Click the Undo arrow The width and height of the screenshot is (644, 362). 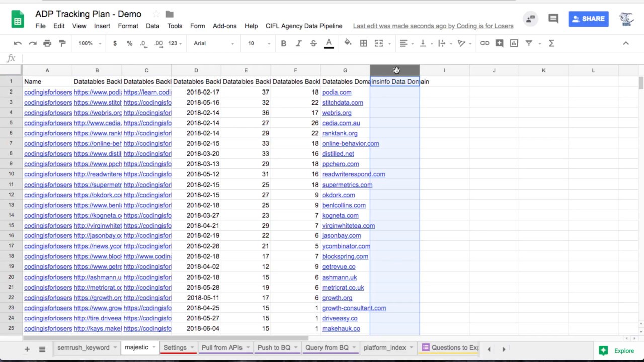[18, 43]
